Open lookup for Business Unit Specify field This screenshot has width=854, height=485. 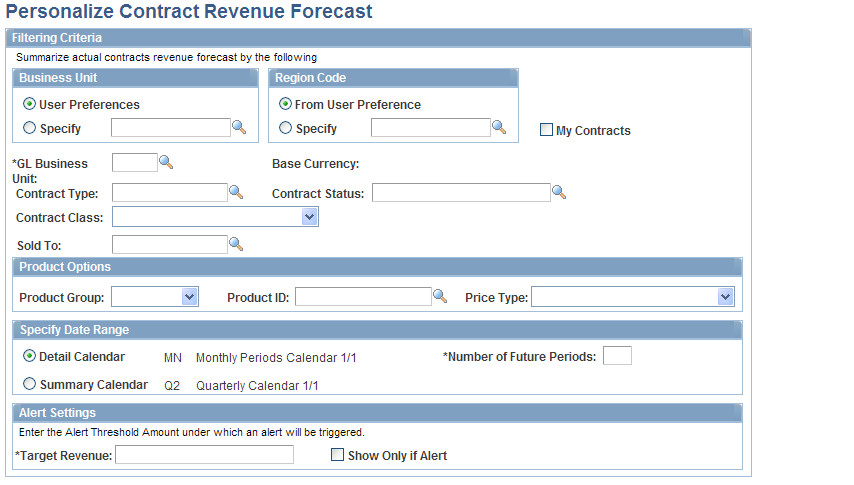239,127
